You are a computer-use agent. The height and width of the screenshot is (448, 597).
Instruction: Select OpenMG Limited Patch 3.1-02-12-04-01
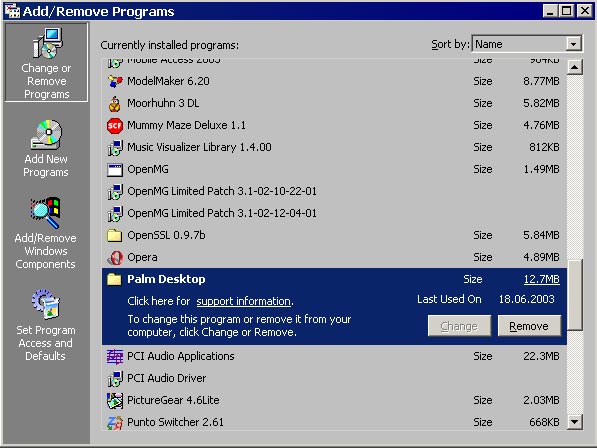click(334, 214)
